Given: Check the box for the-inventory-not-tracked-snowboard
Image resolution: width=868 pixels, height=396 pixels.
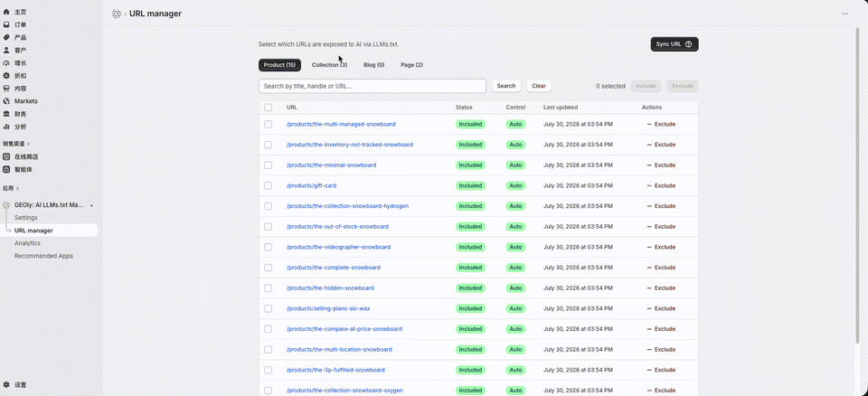Looking at the screenshot, I should 268,145.
